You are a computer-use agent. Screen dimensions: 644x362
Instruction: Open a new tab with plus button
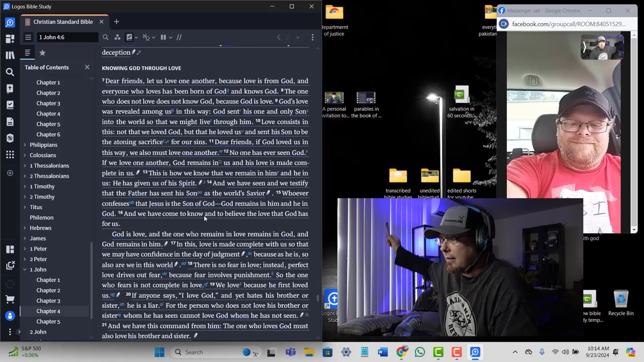coord(116,22)
